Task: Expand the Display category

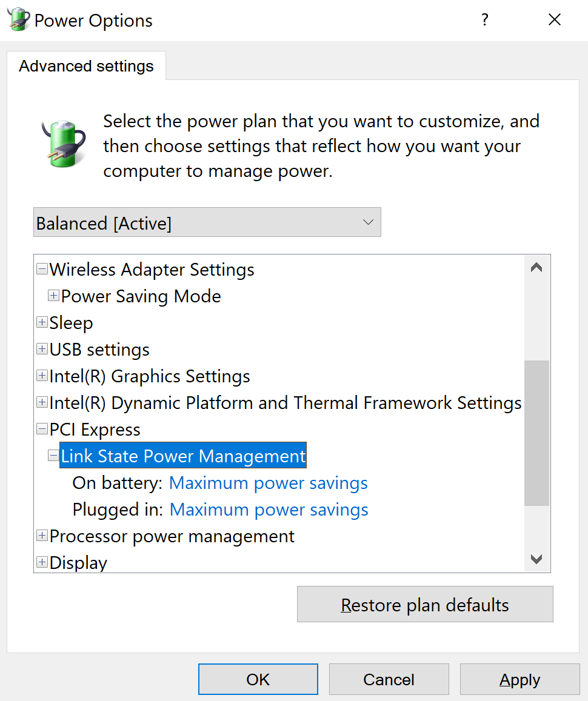Action: pyautogui.click(x=42, y=562)
